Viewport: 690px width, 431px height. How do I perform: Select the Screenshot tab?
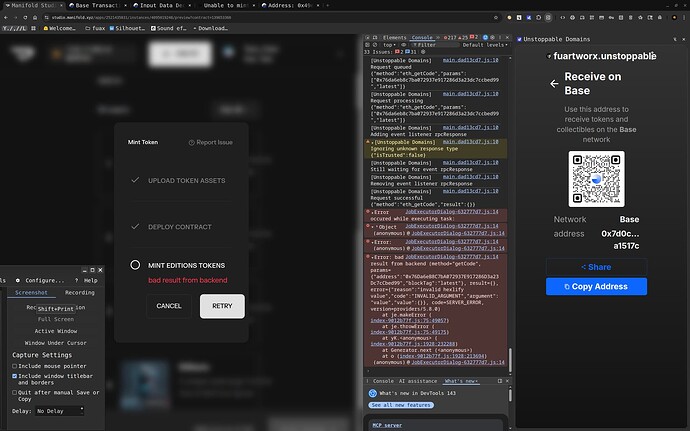click(31, 293)
